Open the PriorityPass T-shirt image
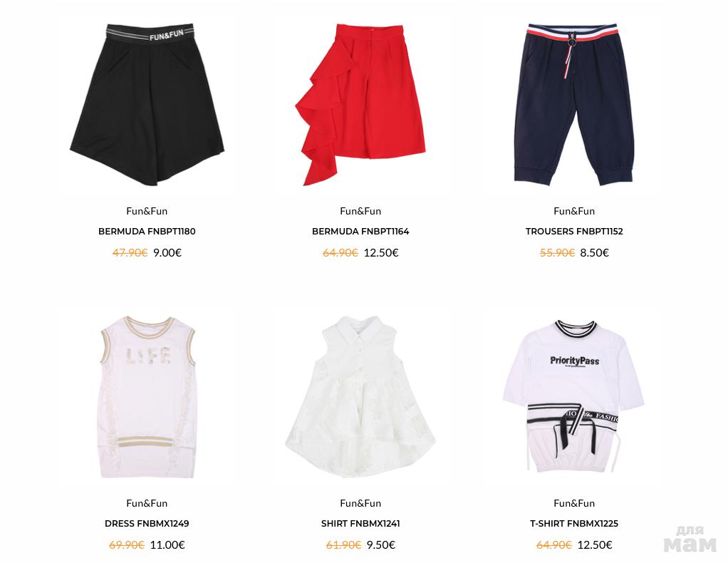 tap(574, 396)
